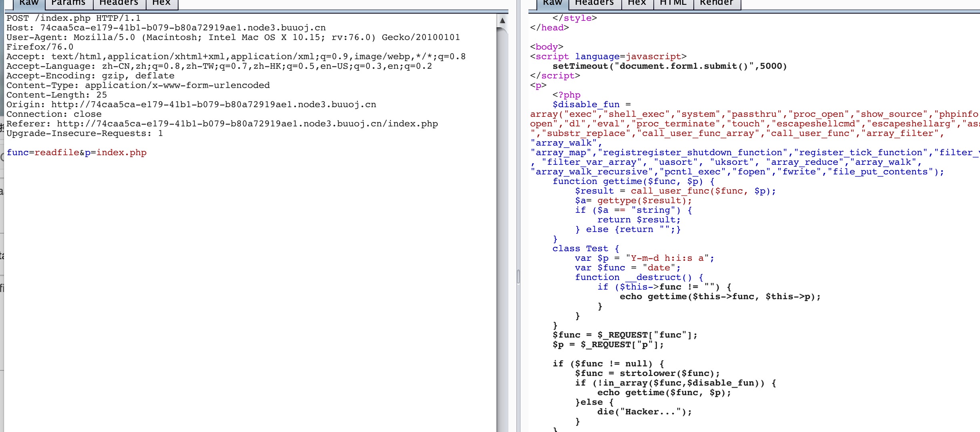
Task: Click the '</script>' closing tag line
Action: coord(555,76)
